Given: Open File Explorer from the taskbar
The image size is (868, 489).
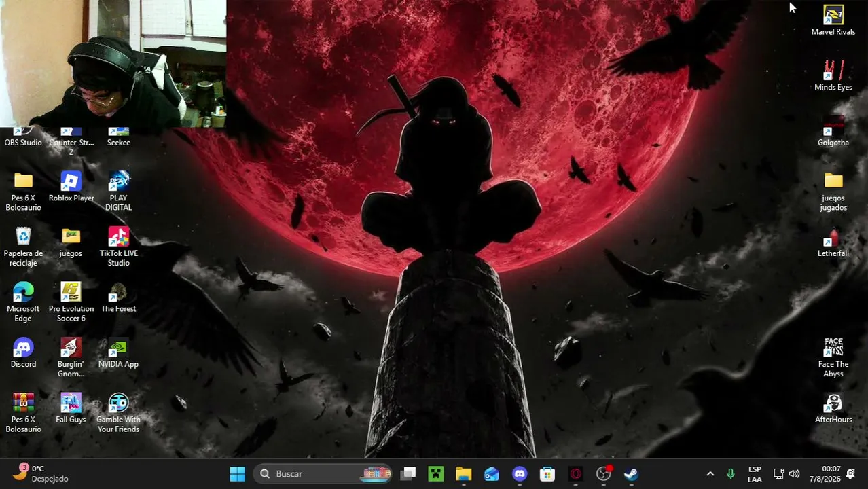Looking at the screenshot, I should 464,474.
